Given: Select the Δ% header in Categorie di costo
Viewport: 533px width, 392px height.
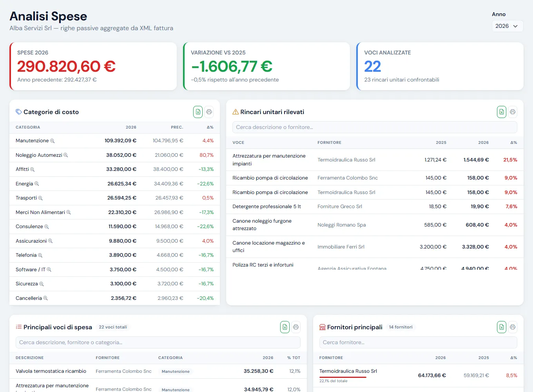Looking at the screenshot, I should coord(210,127).
